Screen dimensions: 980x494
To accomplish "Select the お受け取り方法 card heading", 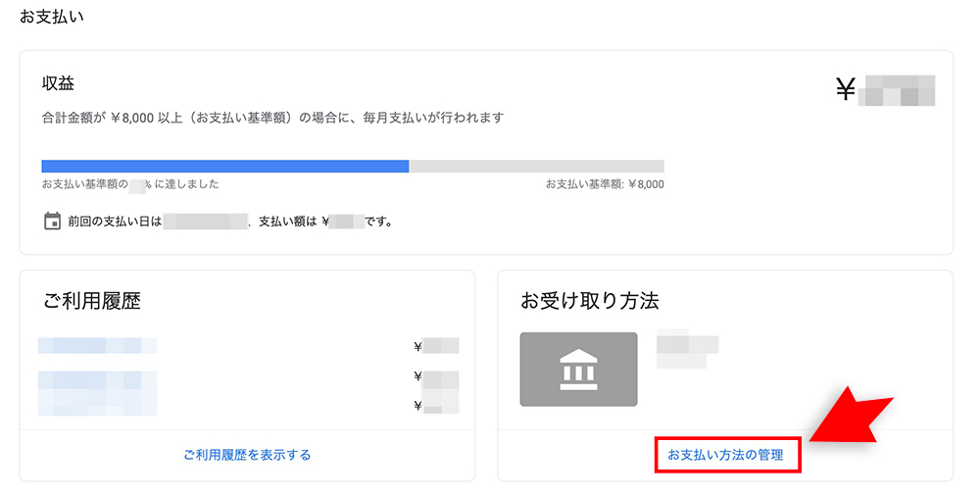I will 589,301.
